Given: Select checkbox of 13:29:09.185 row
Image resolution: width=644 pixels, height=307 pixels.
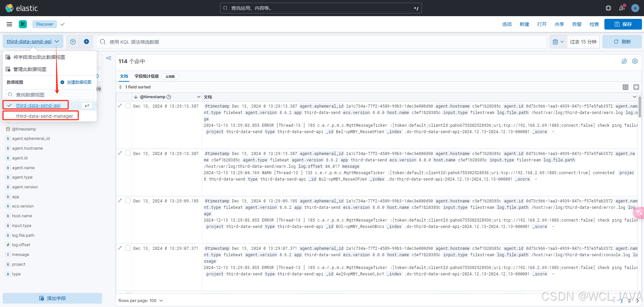Looking at the screenshot, I should [128, 200].
